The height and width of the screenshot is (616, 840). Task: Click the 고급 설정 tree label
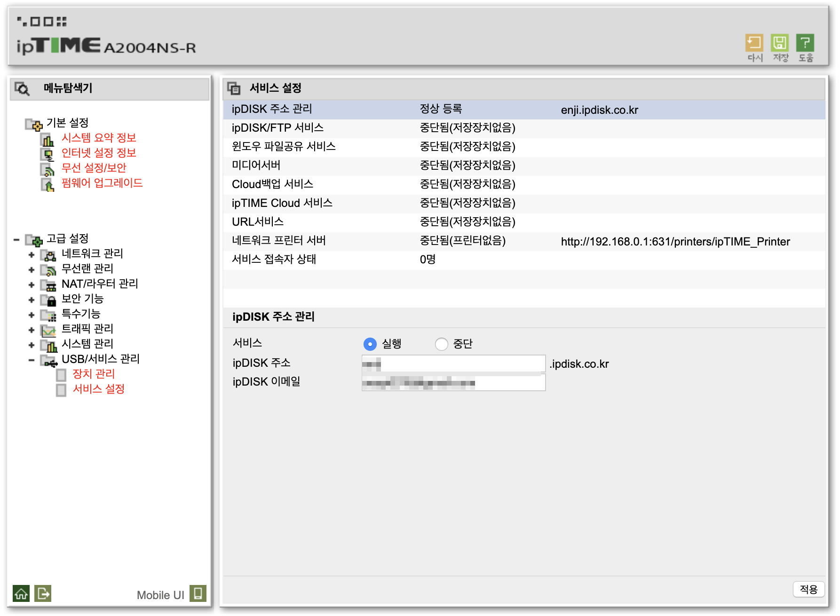pos(67,238)
